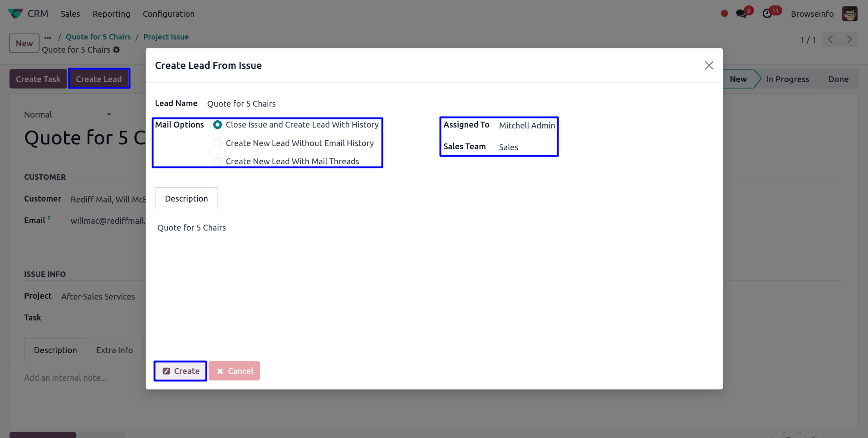Select Create New Lead With Mail Threads

(218, 161)
